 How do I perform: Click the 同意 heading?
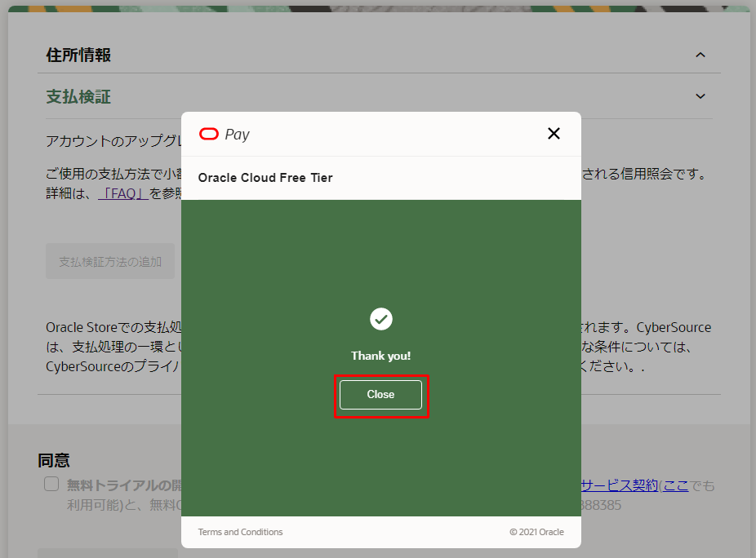pyautogui.click(x=54, y=460)
